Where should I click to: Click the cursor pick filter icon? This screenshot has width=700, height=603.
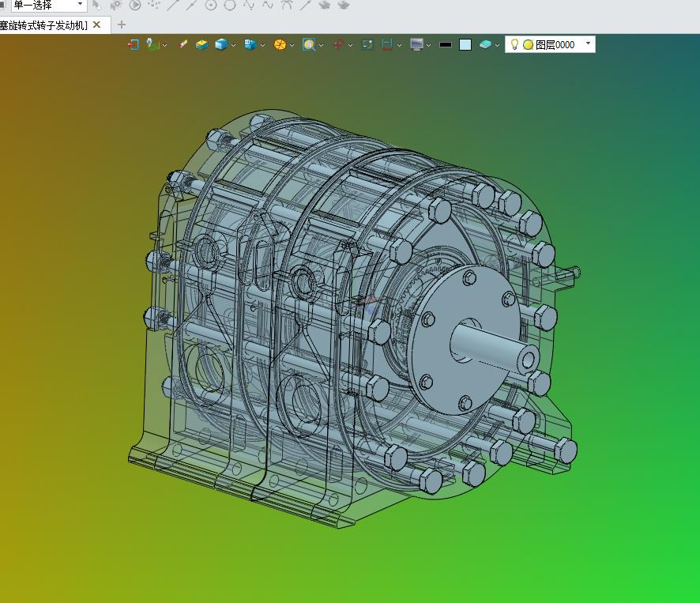[96, 5]
